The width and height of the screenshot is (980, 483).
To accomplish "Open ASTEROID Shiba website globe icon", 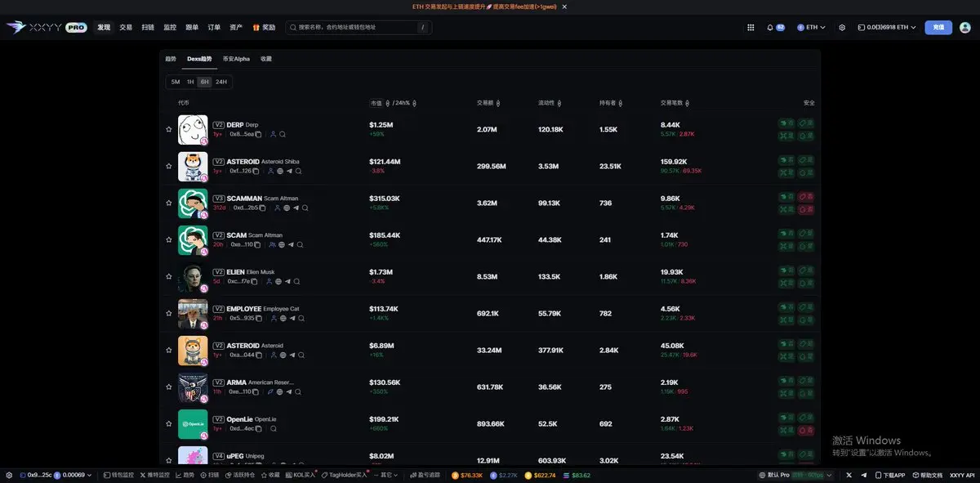I will click(x=280, y=171).
